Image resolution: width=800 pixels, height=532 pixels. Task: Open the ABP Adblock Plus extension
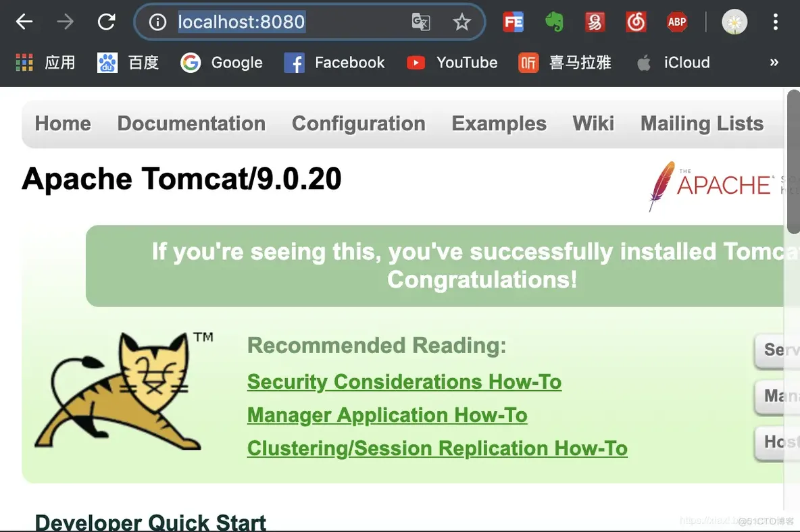tap(677, 22)
